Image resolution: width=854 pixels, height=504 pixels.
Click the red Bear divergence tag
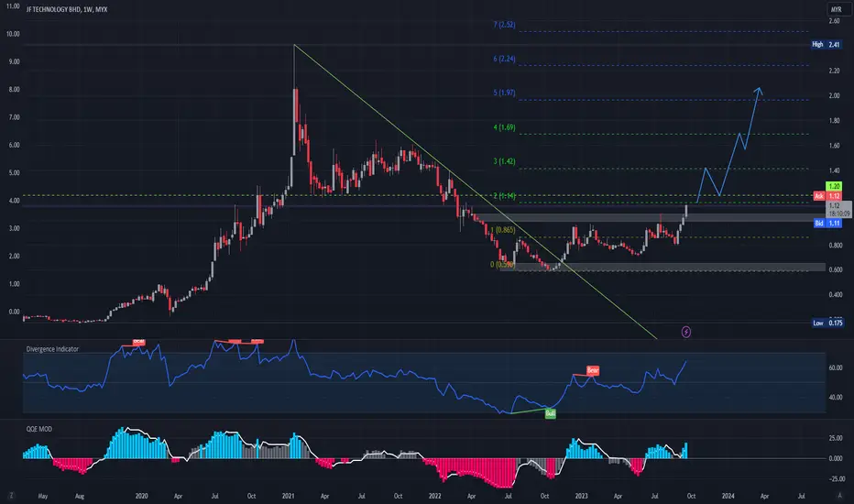coord(593,370)
